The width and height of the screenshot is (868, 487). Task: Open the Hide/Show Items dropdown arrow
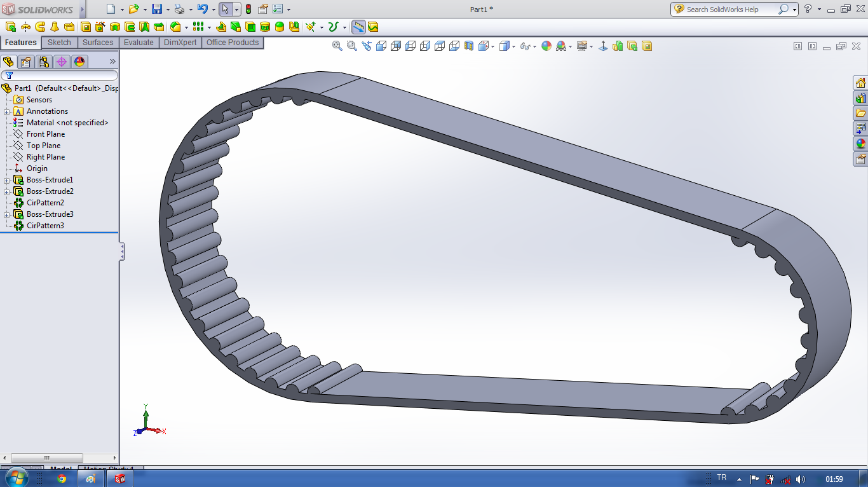(x=535, y=46)
